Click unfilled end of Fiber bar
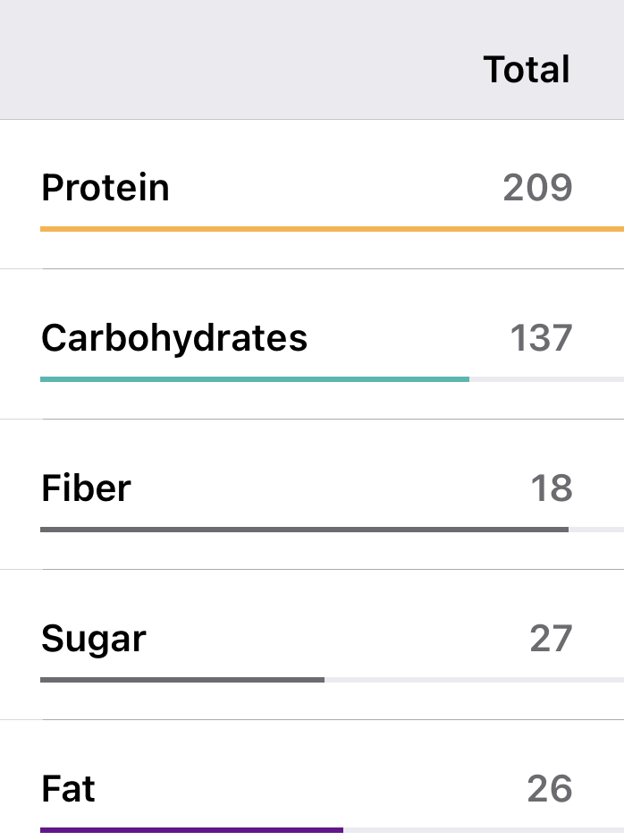Image resolution: width=624 pixels, height=840 pixels. pos(595,530)
